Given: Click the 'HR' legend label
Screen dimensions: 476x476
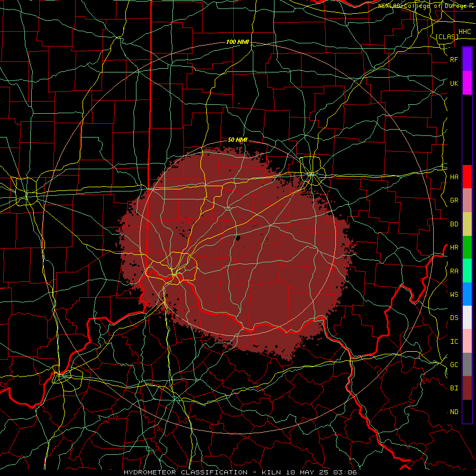Looking at the screenshot, I should coord(454,248).
